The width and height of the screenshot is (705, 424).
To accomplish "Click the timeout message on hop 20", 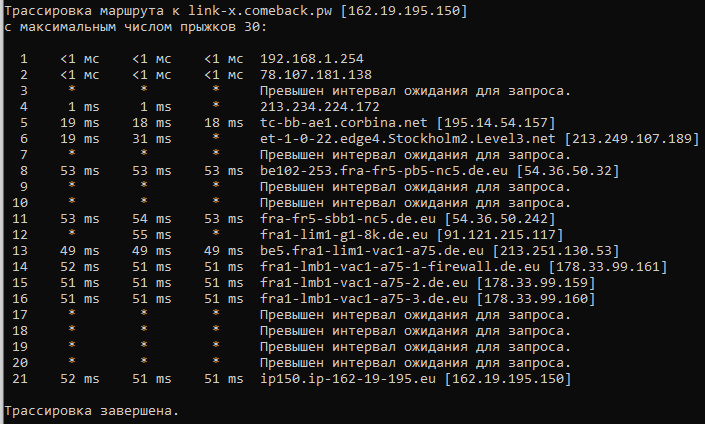I will coord(415,363).
